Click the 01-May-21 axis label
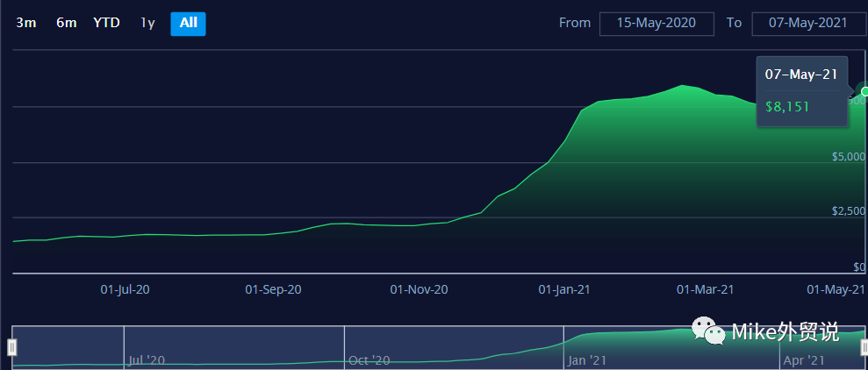The image size is (868, 370). point(836,289)
